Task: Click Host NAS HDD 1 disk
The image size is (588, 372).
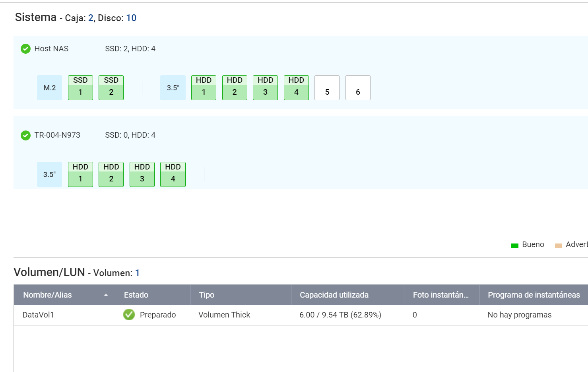Action: click(204, 88)
